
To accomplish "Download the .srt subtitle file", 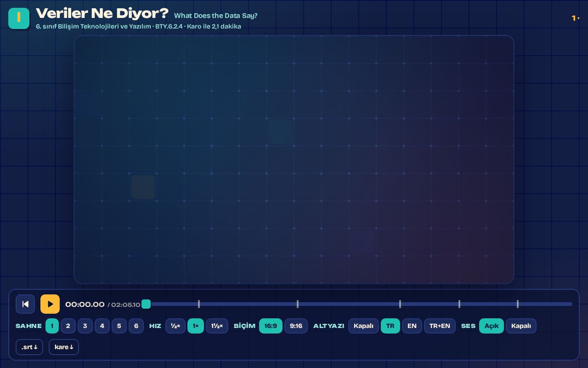I will tap(29, 347).
